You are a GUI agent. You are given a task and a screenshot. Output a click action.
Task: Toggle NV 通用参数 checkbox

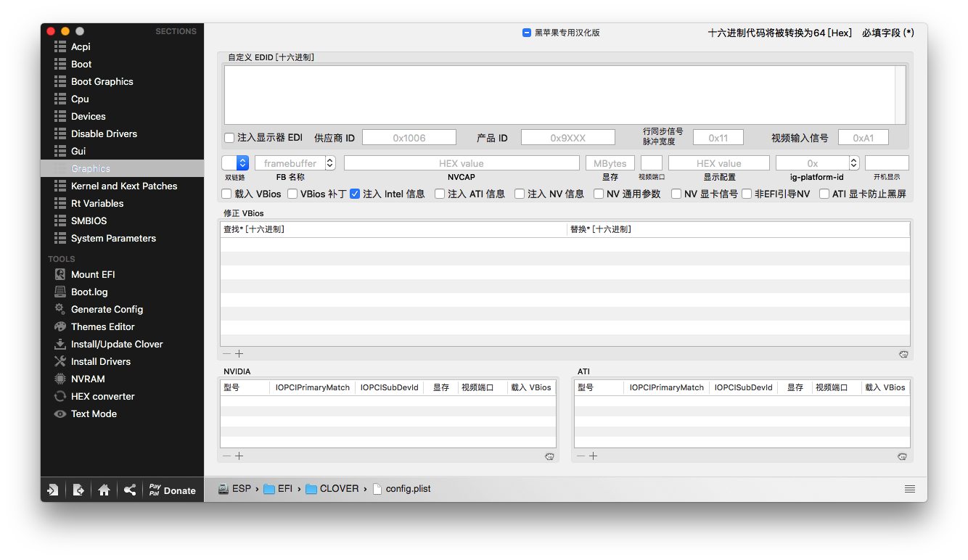point(599,194)
